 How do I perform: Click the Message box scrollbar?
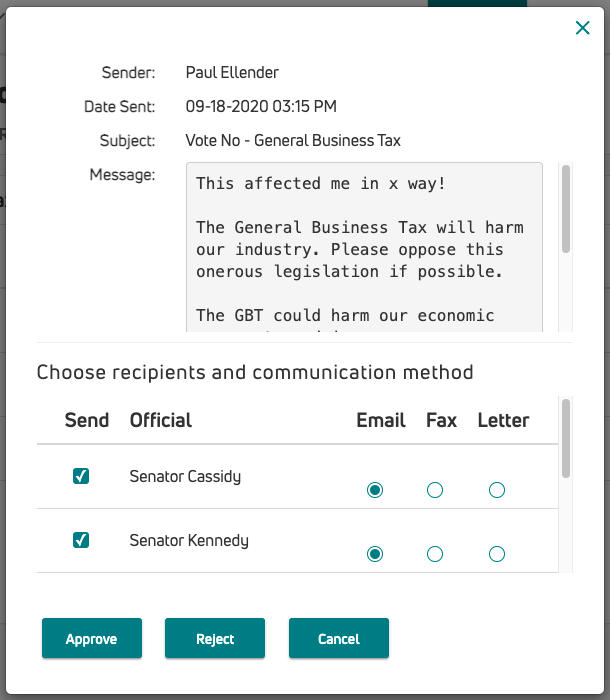pos(566,209)
